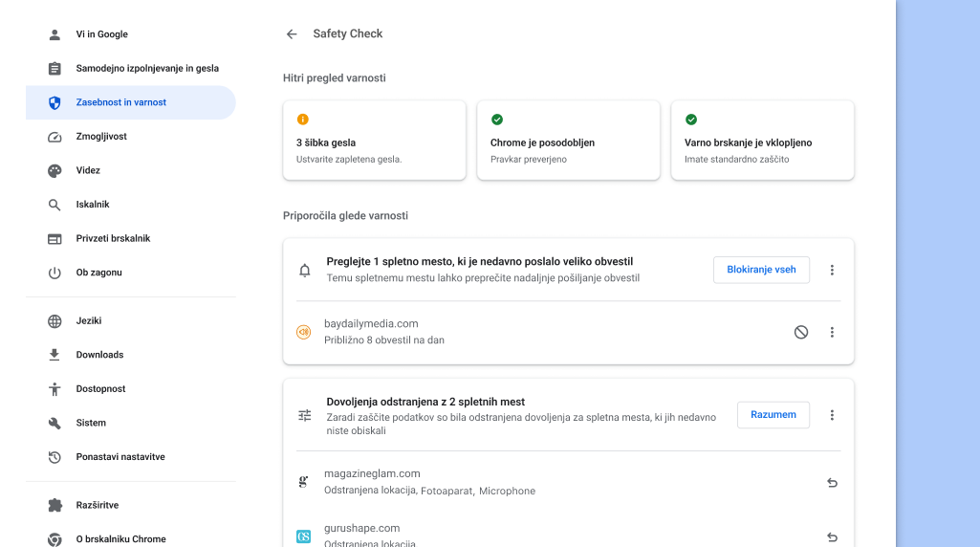Viewport: 980px width, 547px height.
Task: Click the download arrow icon in sidebar
Action: click(x=54, y=355)
